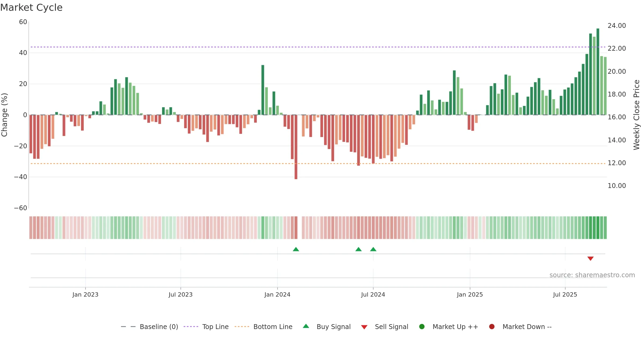This screenshot has height=362, width=644.
Task: Click the tall green bar reaching 32 before Jan 2024
Action: click(263, 90)
